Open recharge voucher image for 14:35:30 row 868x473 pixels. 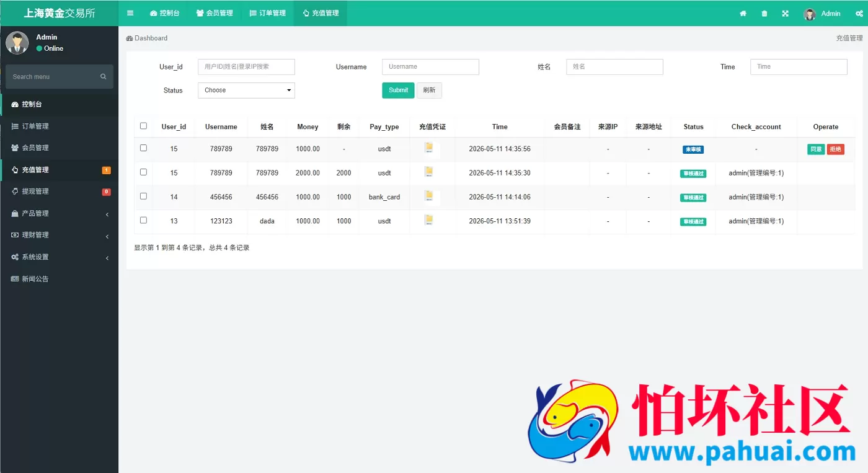pos(428,172)
